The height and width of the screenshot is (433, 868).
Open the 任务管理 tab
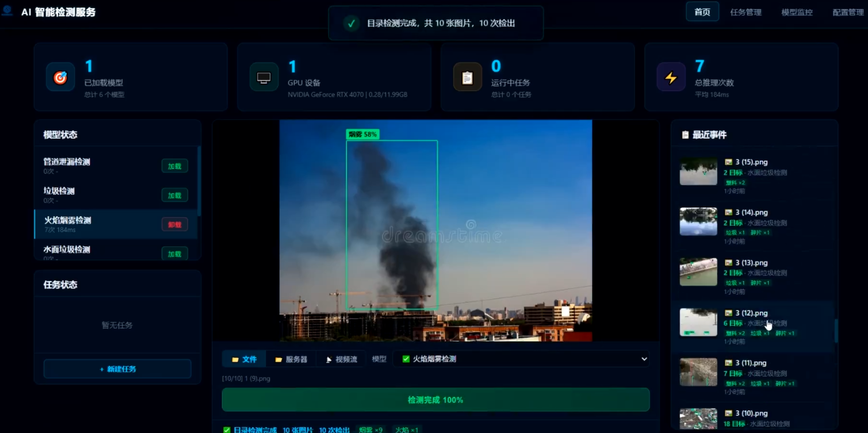(x=746, y=12)
